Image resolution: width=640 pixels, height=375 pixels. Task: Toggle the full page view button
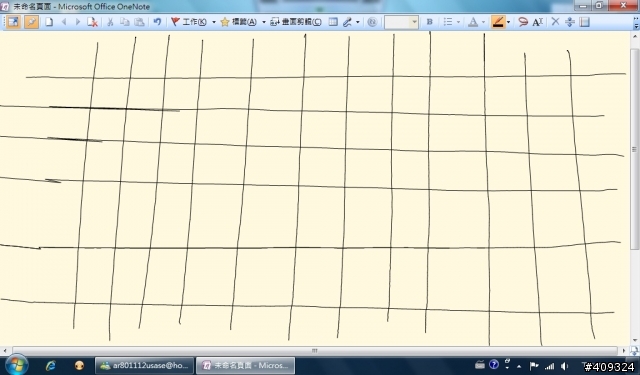point(13,22)
